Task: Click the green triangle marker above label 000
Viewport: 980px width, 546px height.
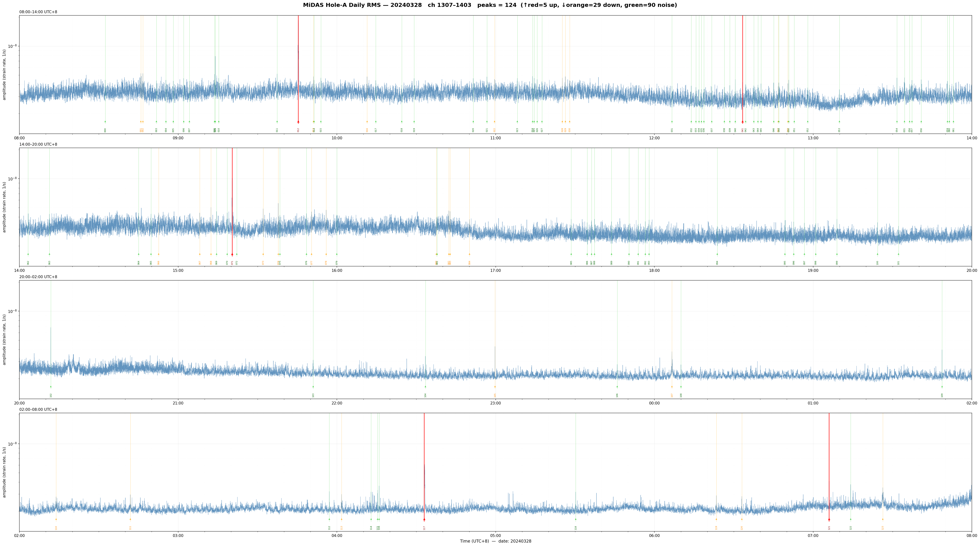Action: point(105,122)
